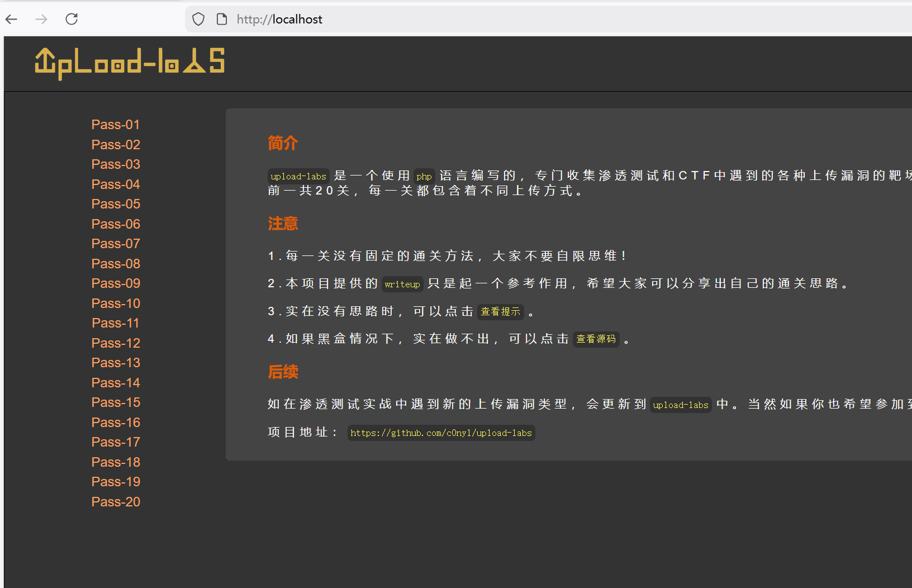Click the note line starting with 1.每一关

coord(447,256)
